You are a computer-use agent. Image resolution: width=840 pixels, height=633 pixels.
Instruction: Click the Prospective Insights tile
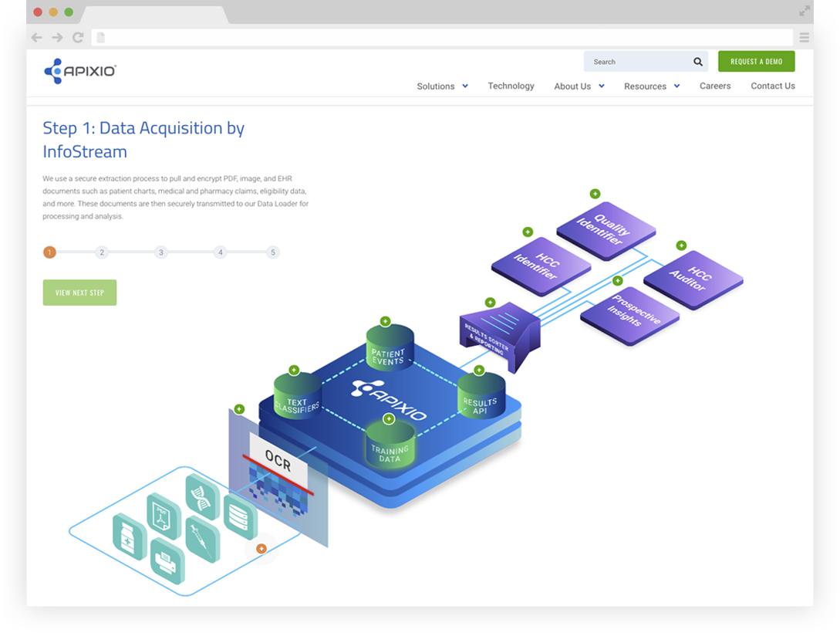(630, 316)
